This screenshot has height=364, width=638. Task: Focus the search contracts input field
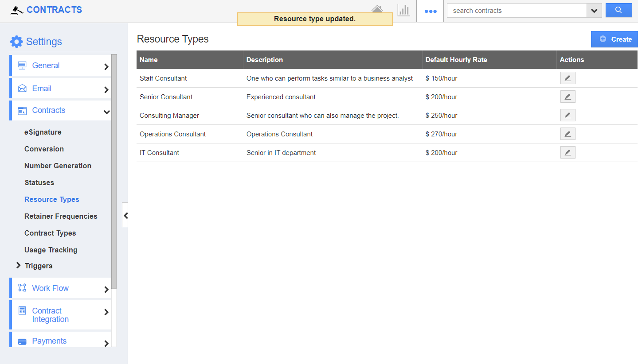click(517, 11)
